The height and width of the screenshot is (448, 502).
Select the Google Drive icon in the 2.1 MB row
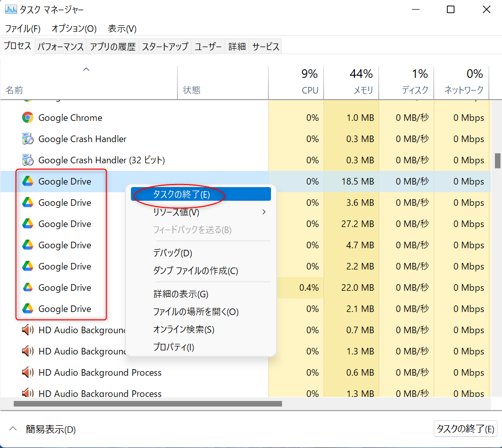point(28,309)
